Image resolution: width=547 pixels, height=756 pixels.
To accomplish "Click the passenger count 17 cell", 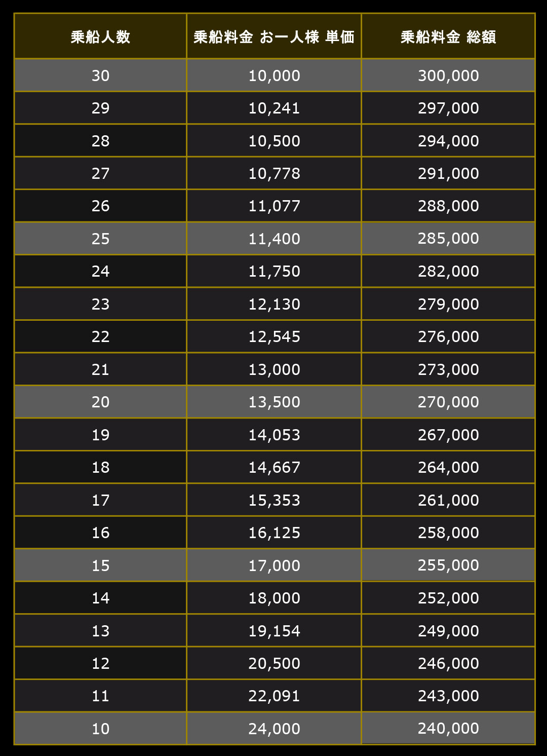I will pyautogui.click(x=100, y=500).
